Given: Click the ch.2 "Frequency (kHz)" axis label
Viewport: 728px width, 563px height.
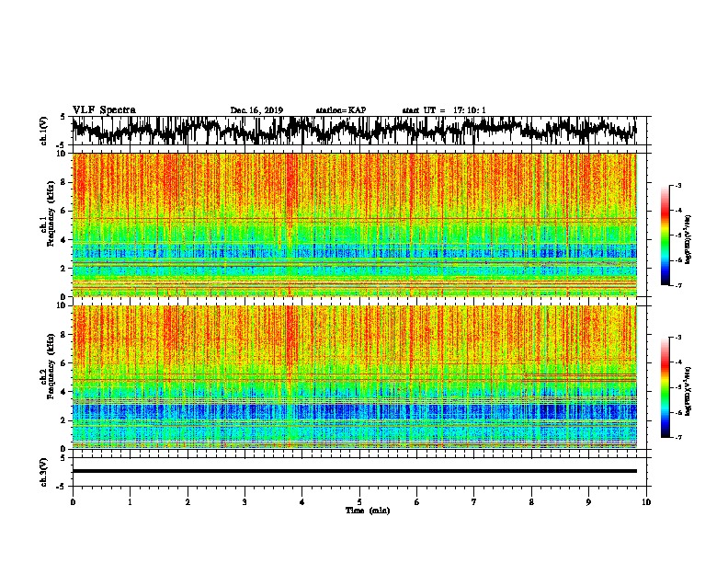Looking at the screenshot, I should click(51, 366).
